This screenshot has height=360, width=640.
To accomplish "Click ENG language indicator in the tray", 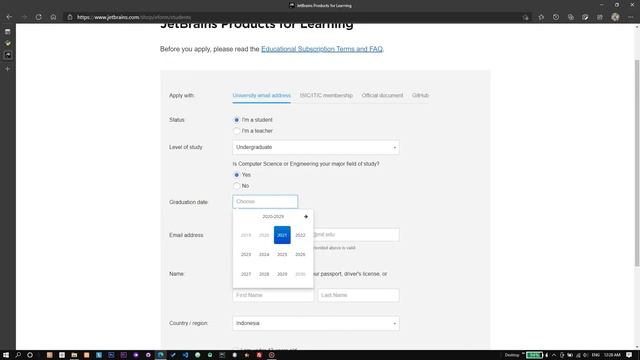I will [x=596, y=355].
